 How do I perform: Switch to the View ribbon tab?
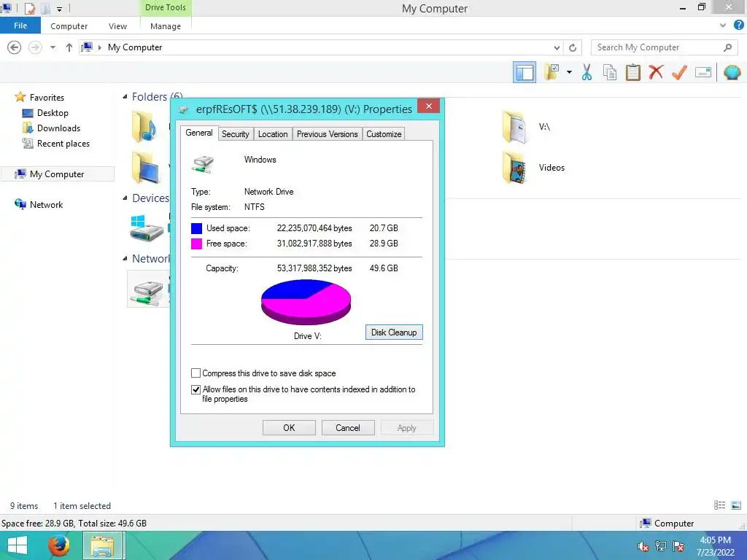[117, 26]
